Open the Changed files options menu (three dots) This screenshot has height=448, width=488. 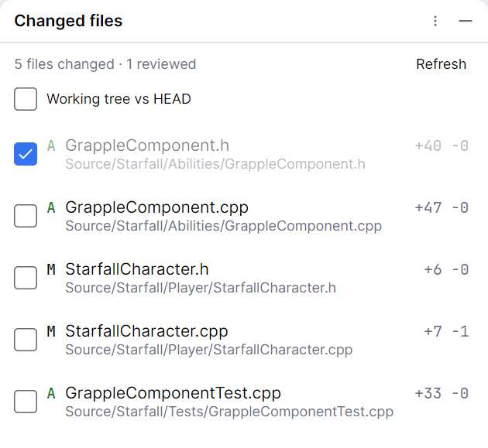[435, 21]
